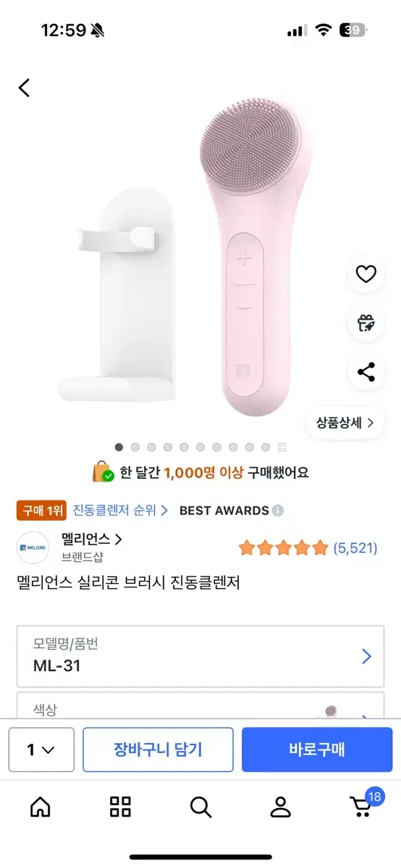The width and height of the screenshot is (401, 868).
Task: Click the BEST AWARDS info icon
Action: coord(278,511)
